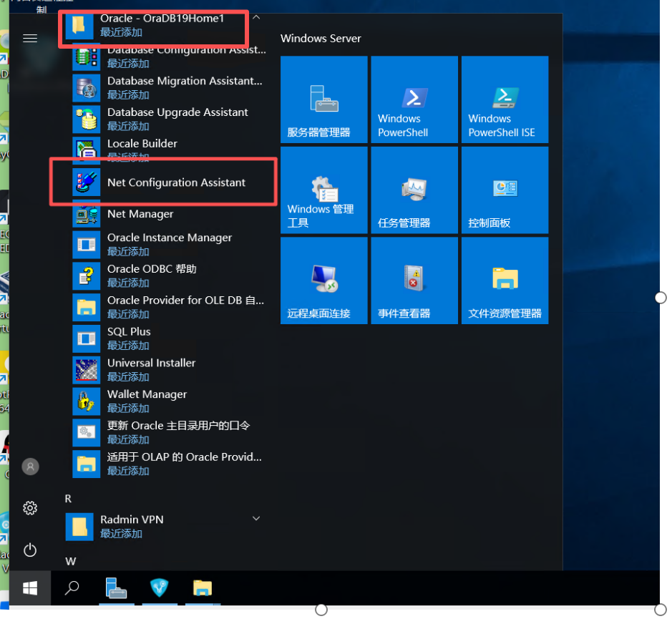Image resolution: width=672 pixels, height=629 pixels.
Task: Click the Oracle ODBC help icon
Action: click(86, 276)
